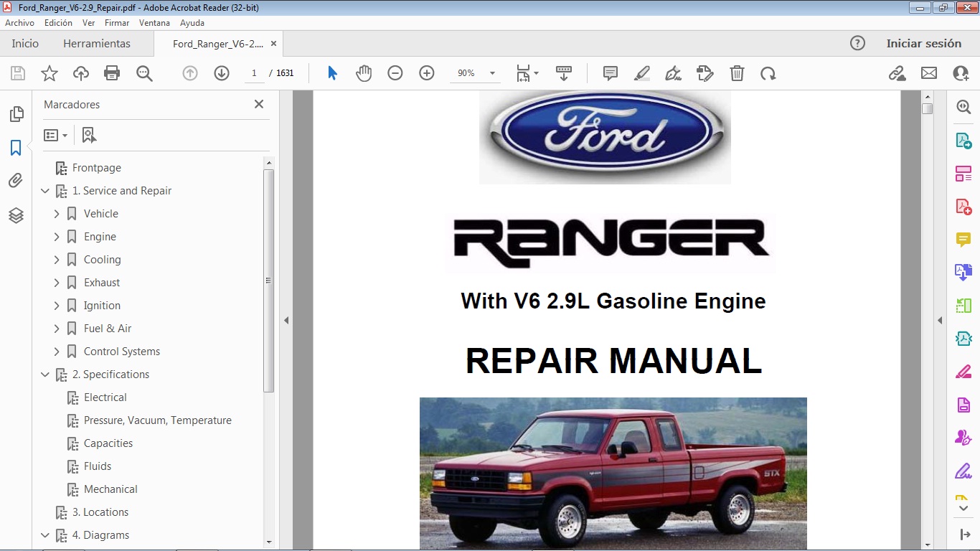The height and width of the screenshot is (551, 980).
Task: Close the Marcadores panel
Action: [259, 104]
